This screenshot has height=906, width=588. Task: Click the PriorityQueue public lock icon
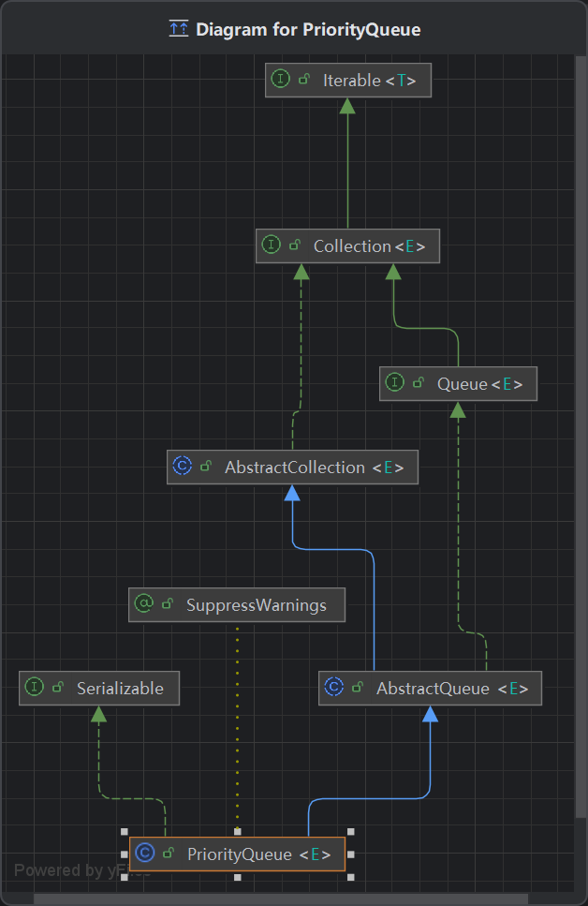(x=169, y=853)
